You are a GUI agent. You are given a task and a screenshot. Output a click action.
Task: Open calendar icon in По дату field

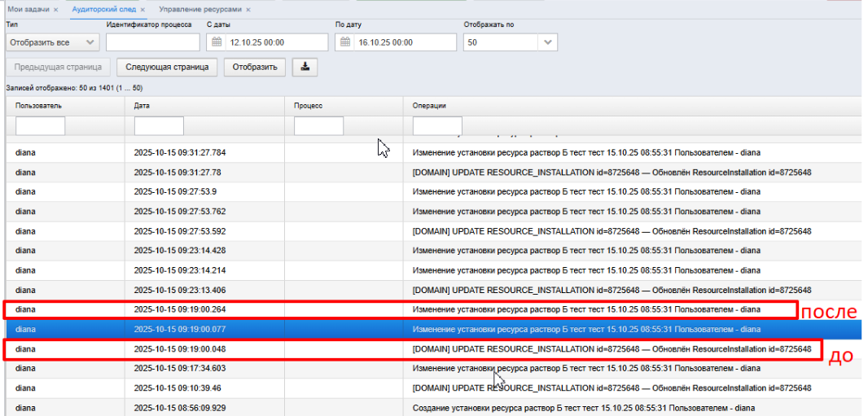(345, 42)
